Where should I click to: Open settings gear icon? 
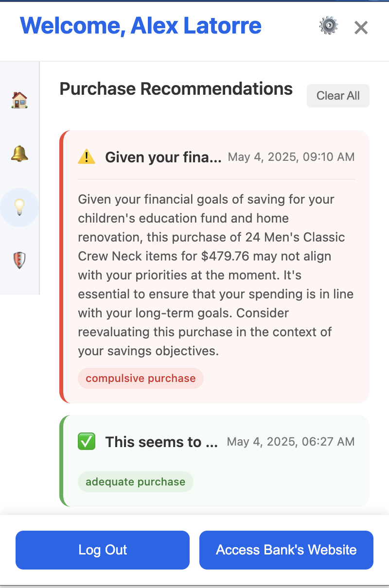(x=329, y=26)
